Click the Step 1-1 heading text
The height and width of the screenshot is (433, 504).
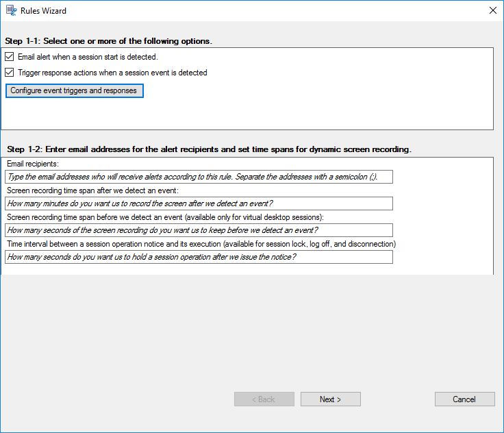click(108, 41)
